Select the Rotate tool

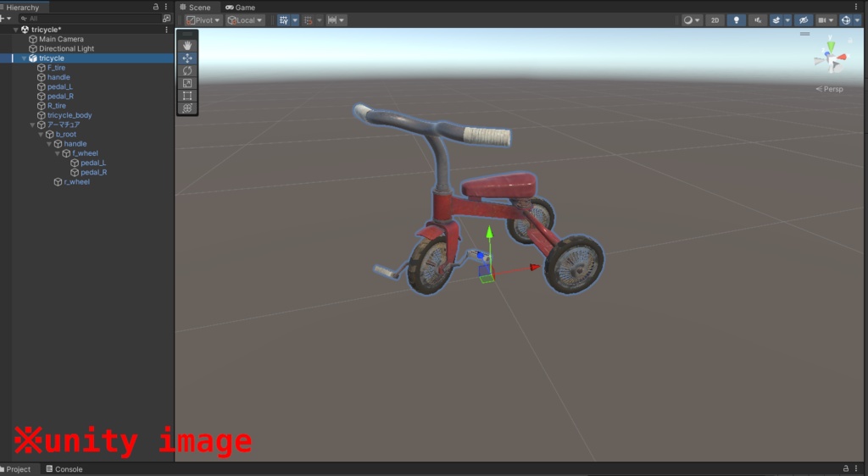tap(187, 71)
